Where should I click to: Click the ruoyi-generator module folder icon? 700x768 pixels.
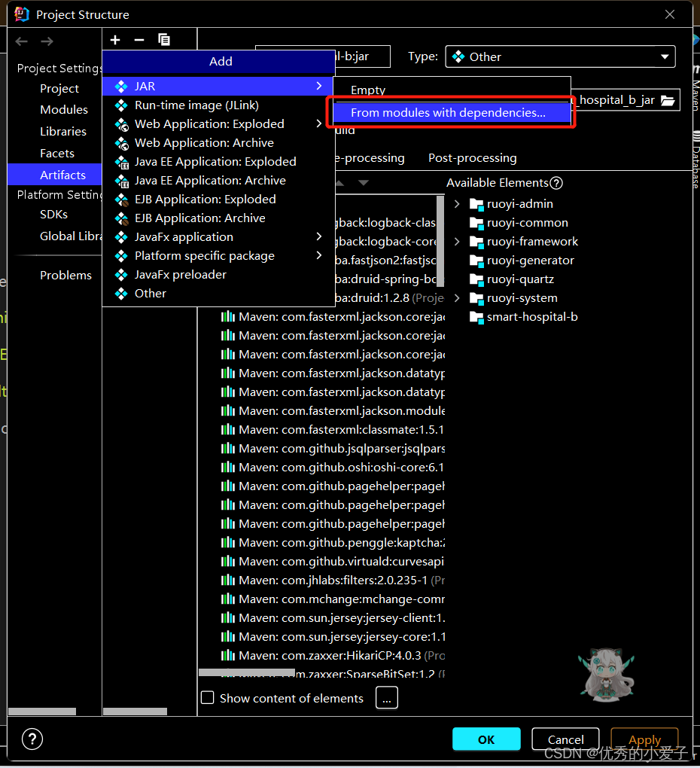click(x=476, y=261)
